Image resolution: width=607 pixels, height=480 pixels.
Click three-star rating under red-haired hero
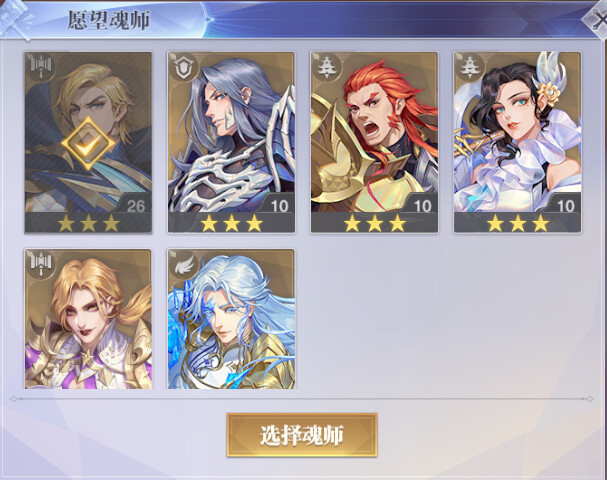(374, 223)
